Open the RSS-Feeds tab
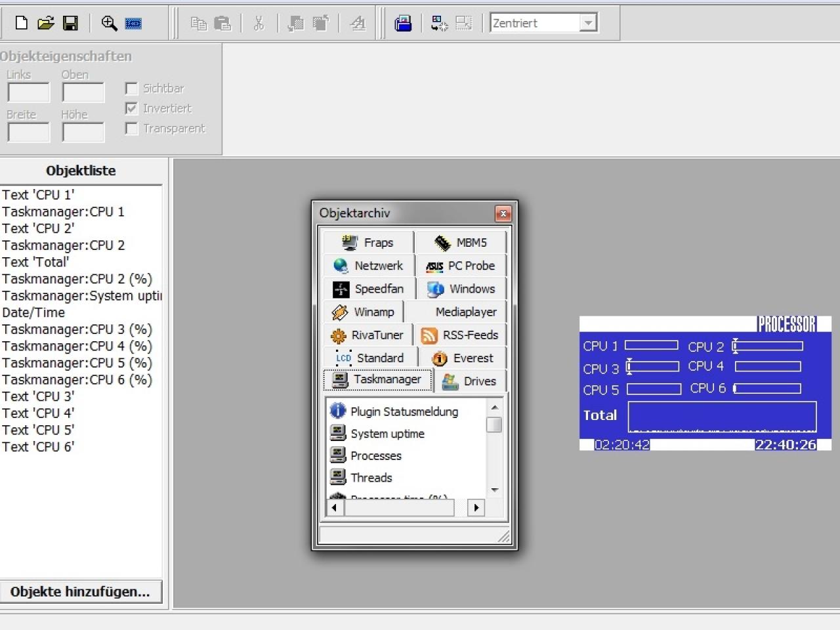The image size is (840, 630). 460,335
